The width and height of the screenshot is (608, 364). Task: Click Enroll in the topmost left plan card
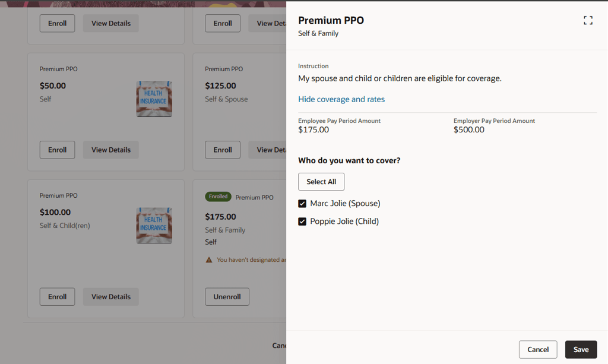click(x=57, y=24)
